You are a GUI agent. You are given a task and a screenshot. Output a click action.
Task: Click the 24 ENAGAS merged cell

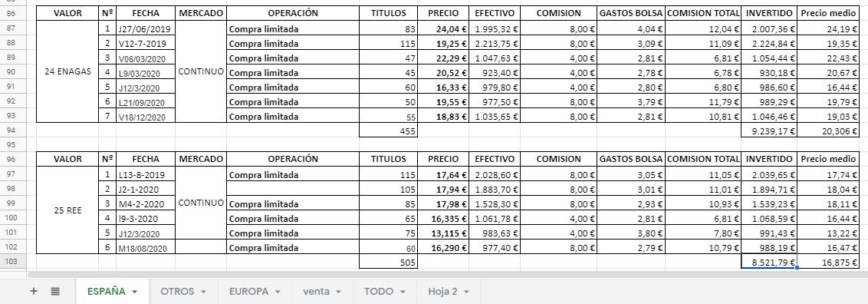67,72
